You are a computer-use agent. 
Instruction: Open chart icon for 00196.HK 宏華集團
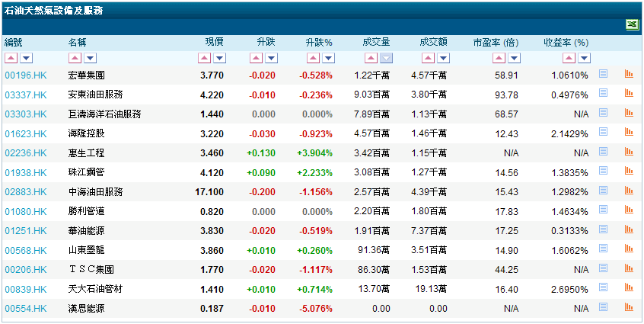(x=628, y=74)
